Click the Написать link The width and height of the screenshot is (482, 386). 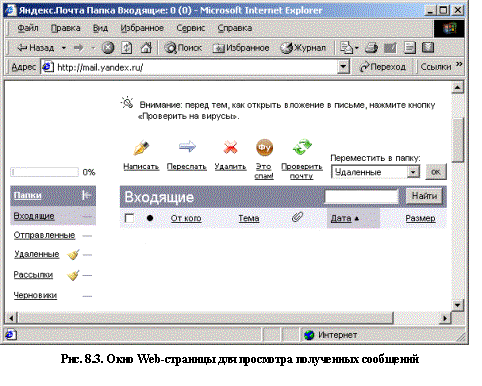pos(141,166)
